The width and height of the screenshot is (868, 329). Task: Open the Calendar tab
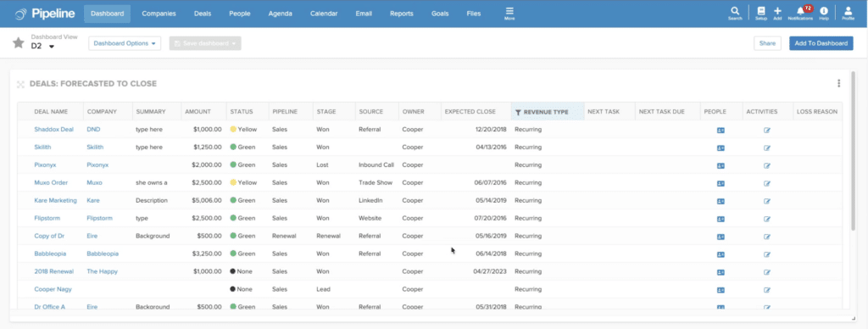[x=324, y=14]
